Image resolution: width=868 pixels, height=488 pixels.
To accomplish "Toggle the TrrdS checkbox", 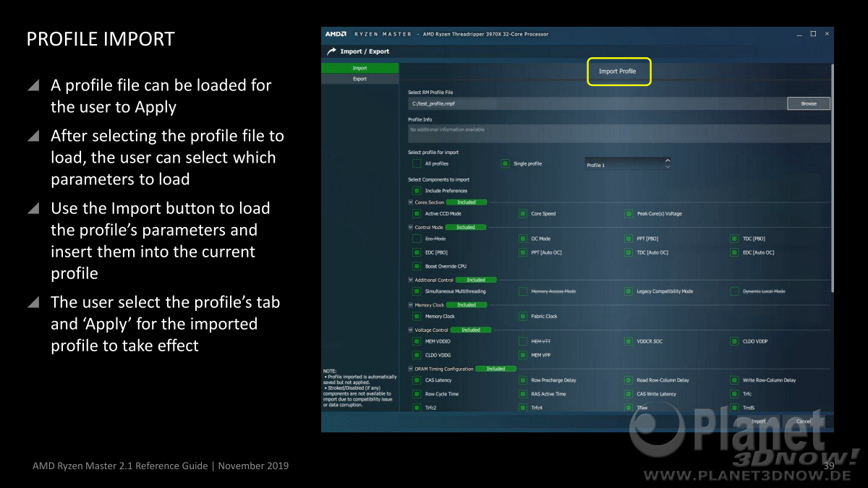I will [x=735, y=408].
